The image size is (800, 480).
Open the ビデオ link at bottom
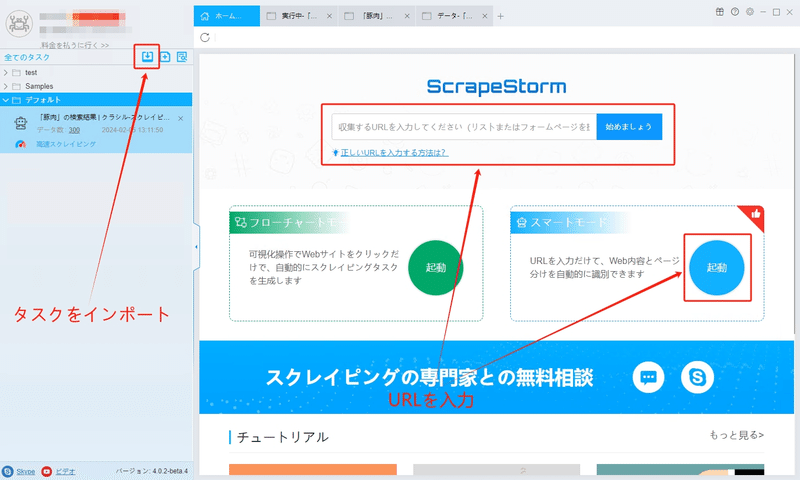tap(65, 471)
